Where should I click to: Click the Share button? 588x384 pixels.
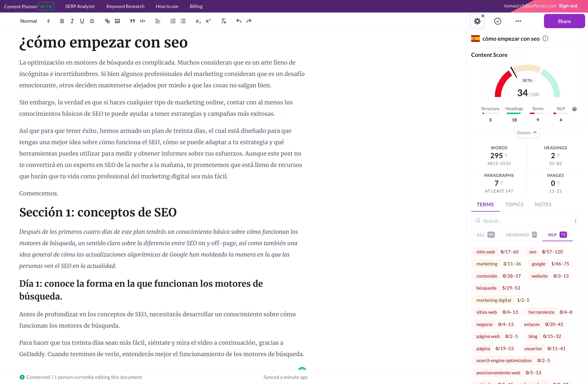coord(564,21)
